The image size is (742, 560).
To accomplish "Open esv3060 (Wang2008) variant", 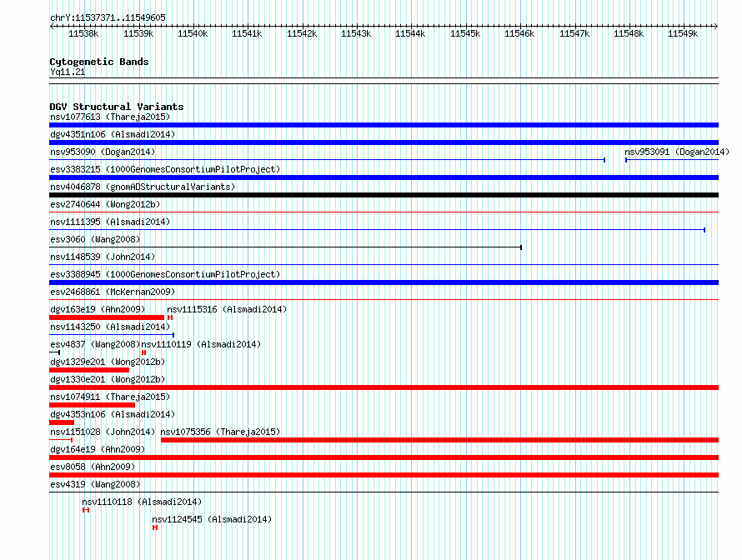I will coord(95,239).
